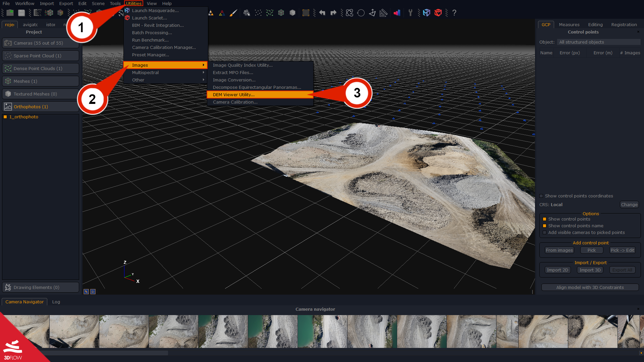
Task: Launch Scarlet from the red toolbar icon
Action: (x=438, y=13)
